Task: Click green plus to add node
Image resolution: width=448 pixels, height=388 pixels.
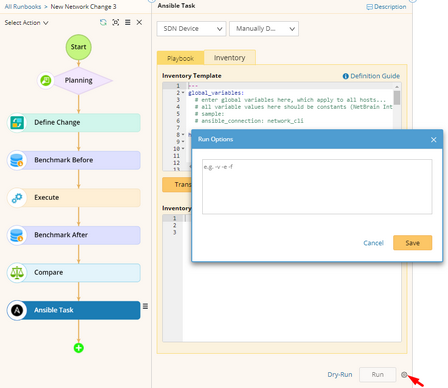Action: tap(79, 348)
